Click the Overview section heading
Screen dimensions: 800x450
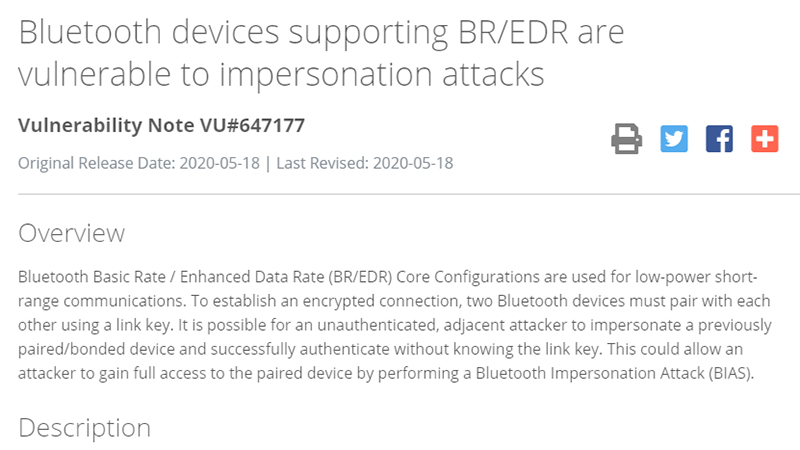[x=72, y=233]
